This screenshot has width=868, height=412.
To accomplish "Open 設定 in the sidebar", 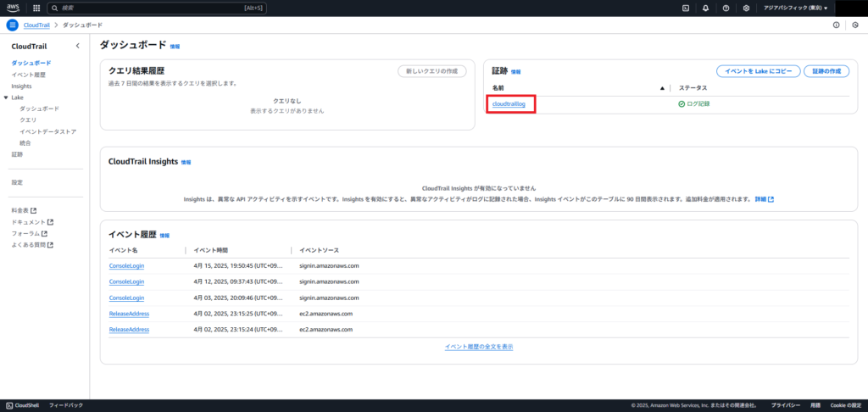I will tap(17, 182).
